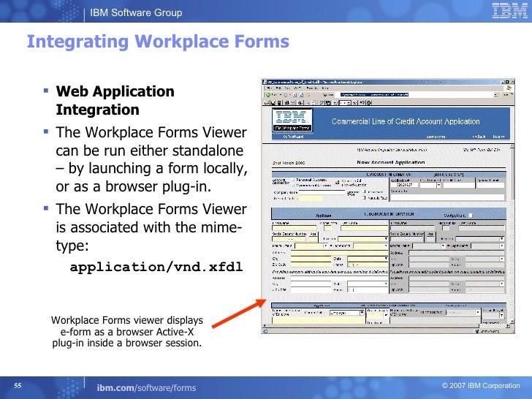
Task: Open the File menu in browser
Action: (x=270, y=88)
